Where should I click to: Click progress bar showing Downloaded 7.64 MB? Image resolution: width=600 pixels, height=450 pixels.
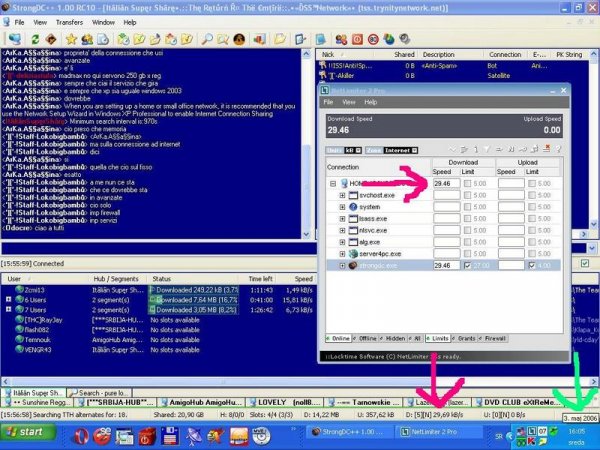[x=193, y=300]
